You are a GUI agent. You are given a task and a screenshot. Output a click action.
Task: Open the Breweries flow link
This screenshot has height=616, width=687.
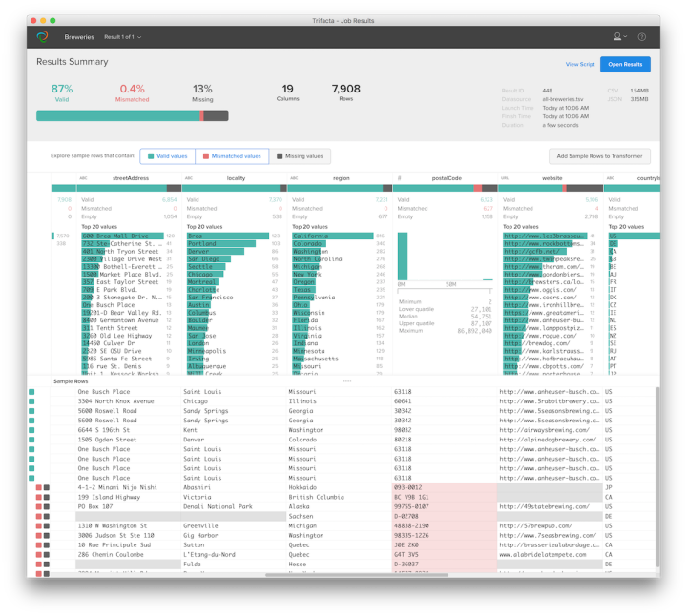(x=79, y=37)
